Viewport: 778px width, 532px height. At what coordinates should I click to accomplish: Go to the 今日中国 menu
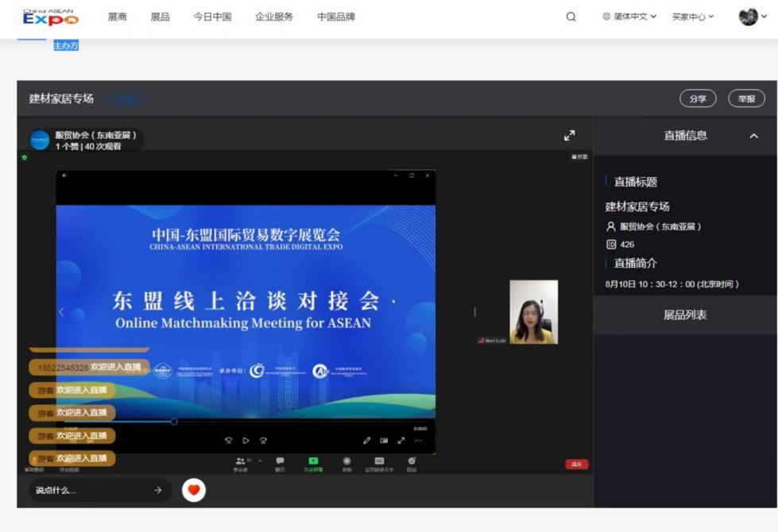point(212,17)
